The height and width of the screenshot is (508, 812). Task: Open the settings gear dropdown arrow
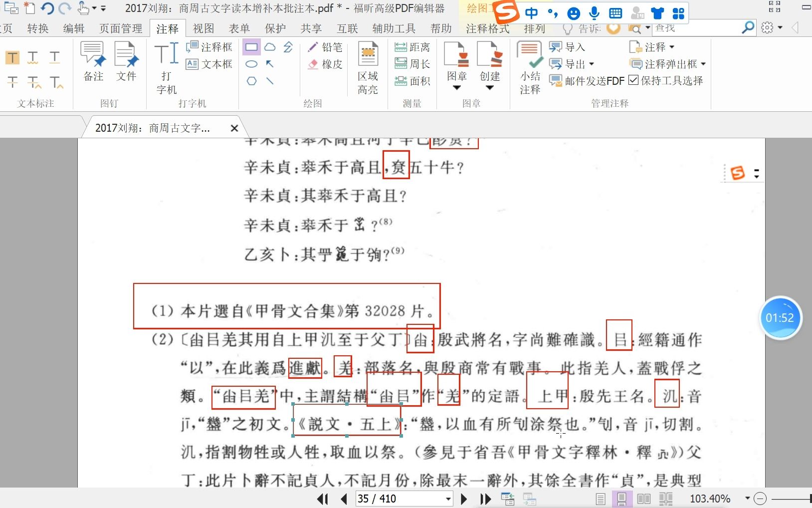780,28
